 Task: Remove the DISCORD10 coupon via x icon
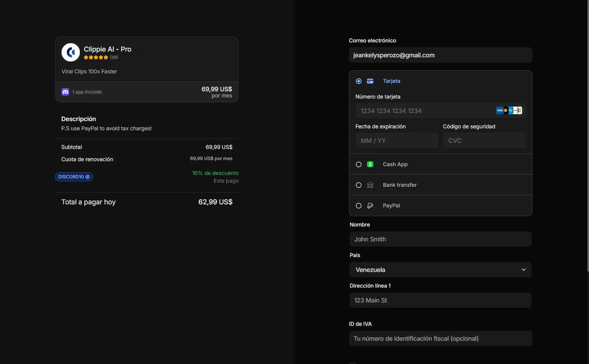click(x=88, y=177)
